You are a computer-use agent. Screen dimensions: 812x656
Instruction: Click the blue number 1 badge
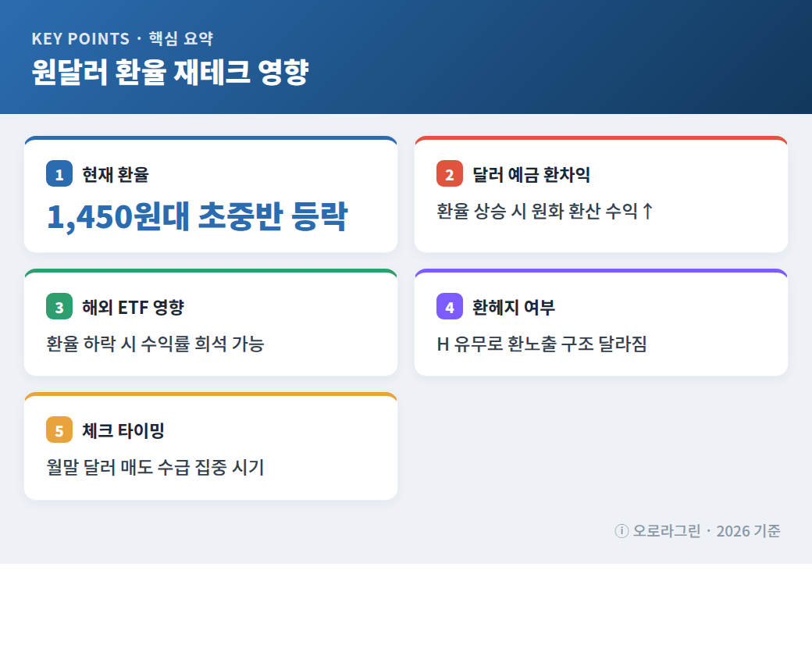click(x=59, y=173)
